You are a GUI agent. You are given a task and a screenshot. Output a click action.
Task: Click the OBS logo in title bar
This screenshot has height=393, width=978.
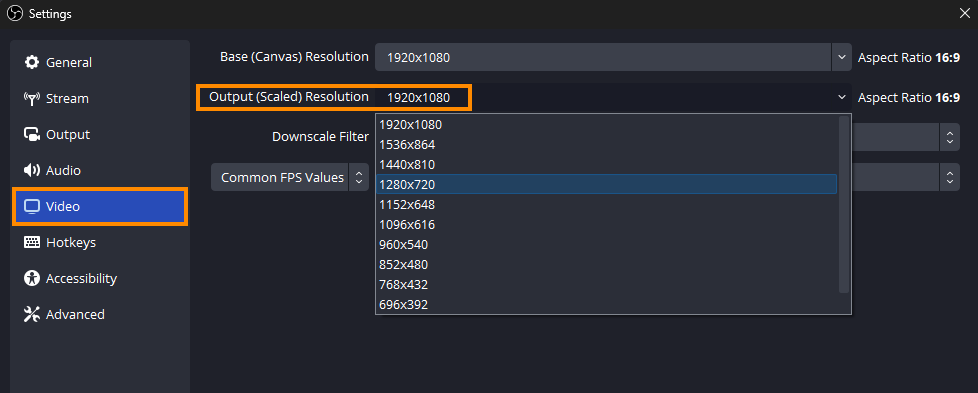[x=15, y=14]
